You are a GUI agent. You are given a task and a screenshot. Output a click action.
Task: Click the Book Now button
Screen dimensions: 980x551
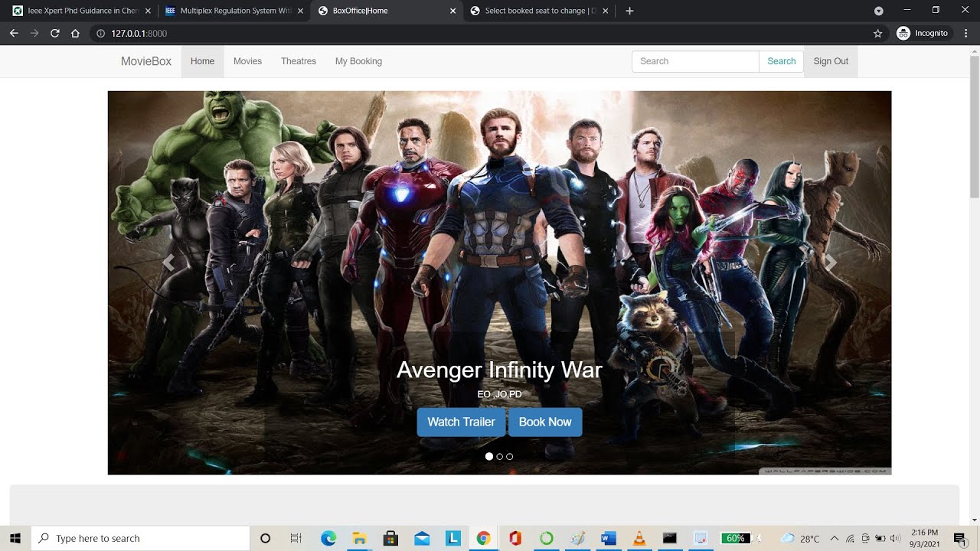(545, 422)
